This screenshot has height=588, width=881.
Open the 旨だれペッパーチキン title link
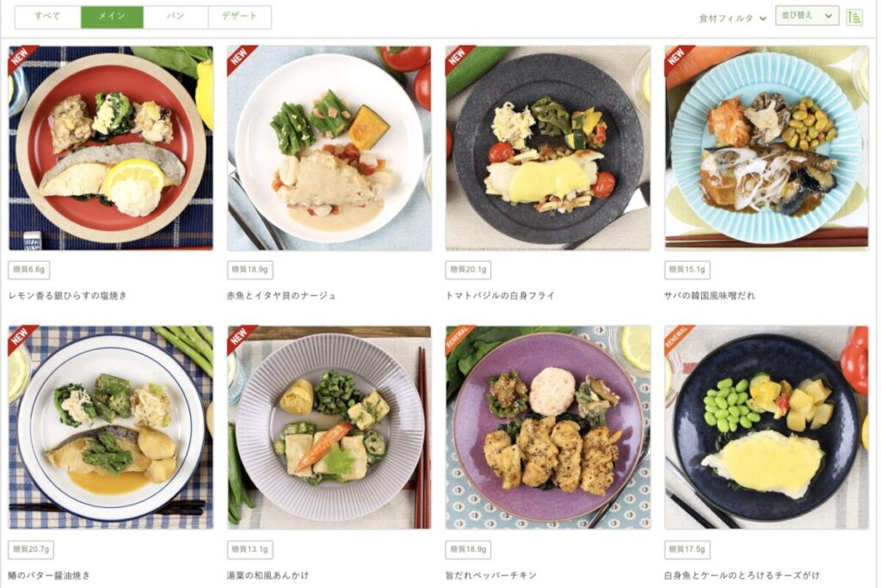click(490, 575)
